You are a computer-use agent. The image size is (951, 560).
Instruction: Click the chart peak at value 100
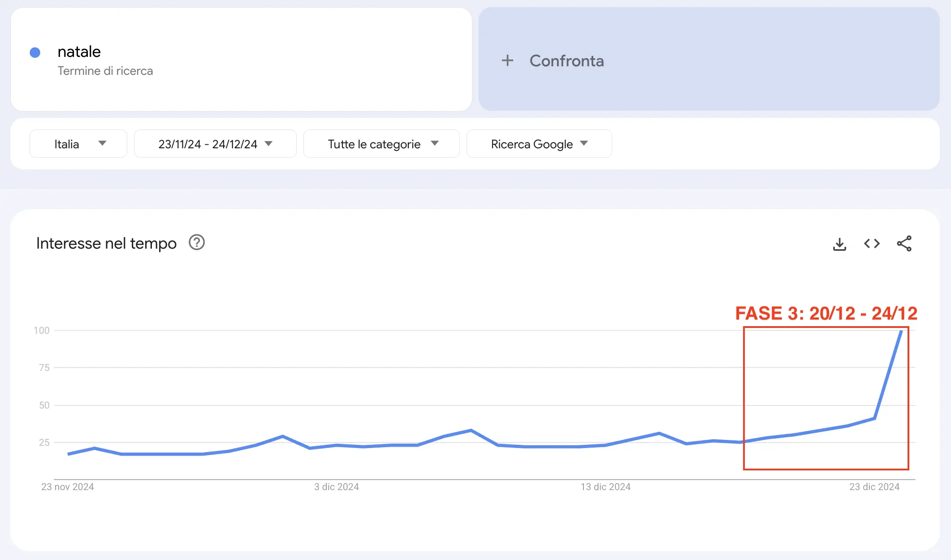point(901,332)
